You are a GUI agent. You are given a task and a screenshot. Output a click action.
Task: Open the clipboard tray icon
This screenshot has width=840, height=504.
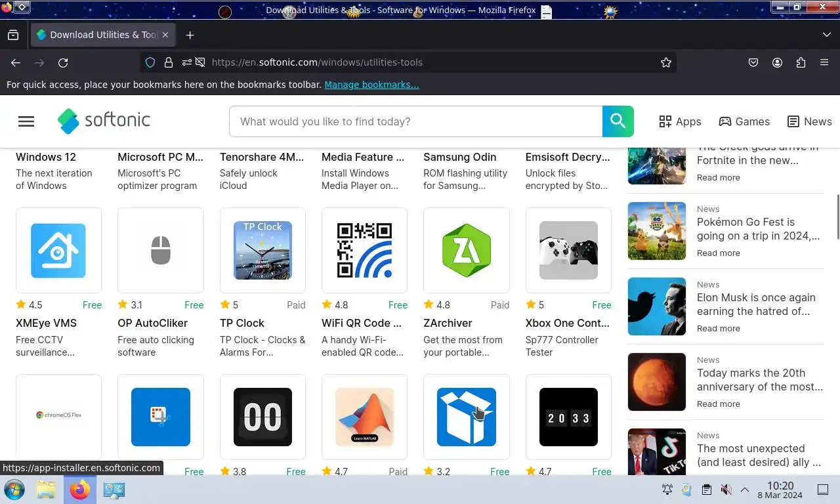pos(706,490)
